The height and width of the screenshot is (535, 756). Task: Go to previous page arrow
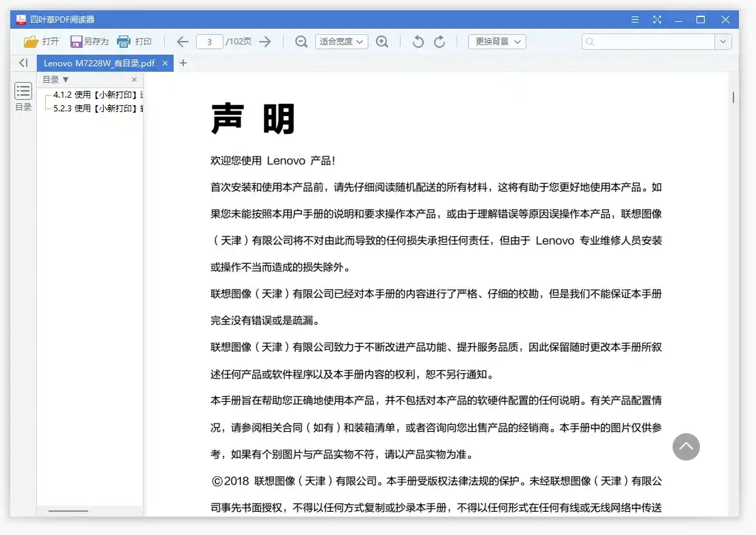point(183,42)
